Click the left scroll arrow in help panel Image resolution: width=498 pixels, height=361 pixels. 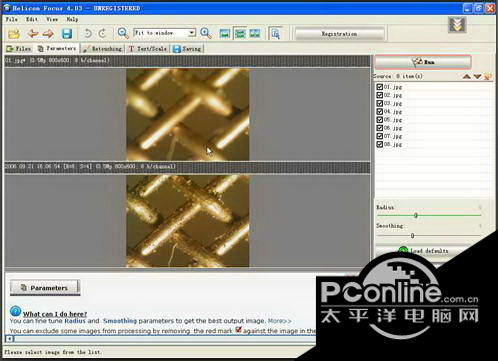[x=10, y=339]
